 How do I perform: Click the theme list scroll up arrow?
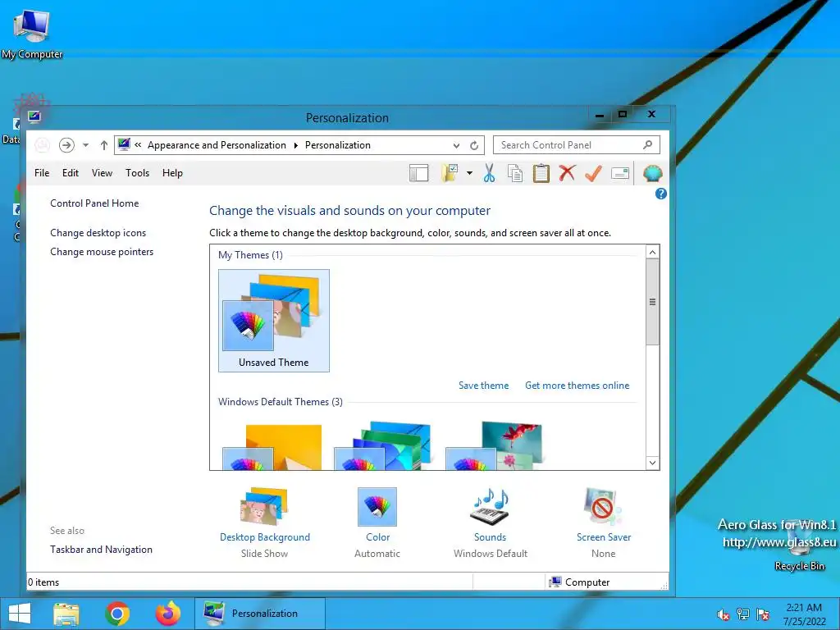[x=652, y=253]
